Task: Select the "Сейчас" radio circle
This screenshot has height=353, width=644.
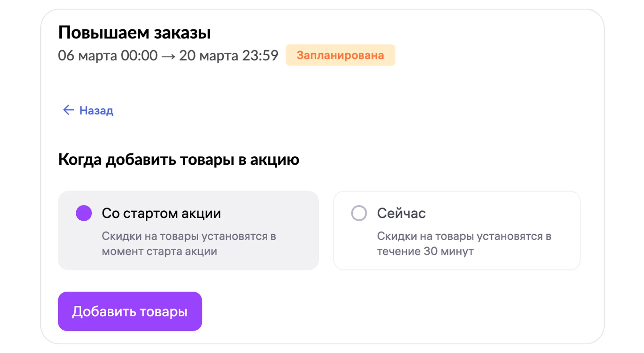Action: 359,213
